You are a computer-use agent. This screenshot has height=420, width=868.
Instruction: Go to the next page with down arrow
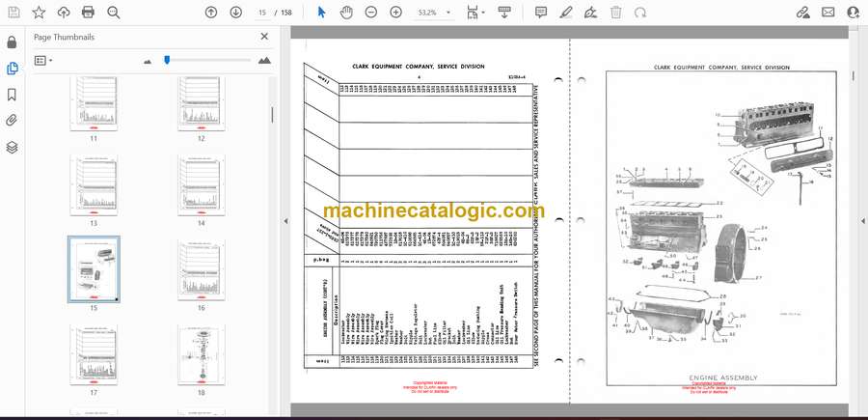tap(236, 13)
